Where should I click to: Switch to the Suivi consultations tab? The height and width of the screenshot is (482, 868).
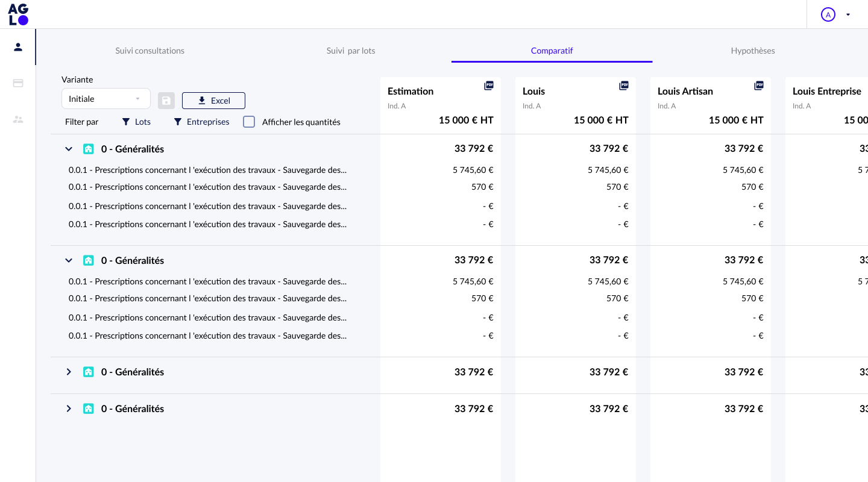tap(150, 51)
